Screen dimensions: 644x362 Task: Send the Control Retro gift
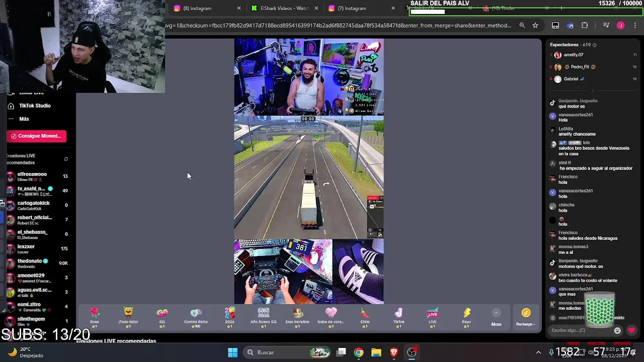point(196,318)
